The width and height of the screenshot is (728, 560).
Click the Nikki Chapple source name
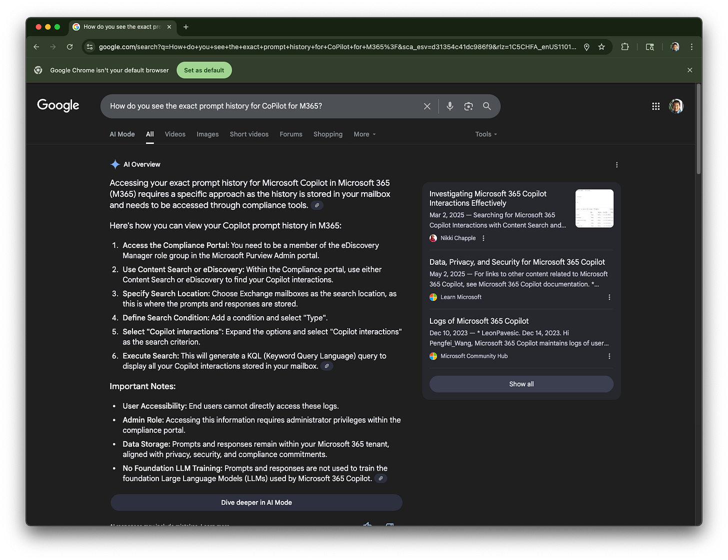[458, 238]
